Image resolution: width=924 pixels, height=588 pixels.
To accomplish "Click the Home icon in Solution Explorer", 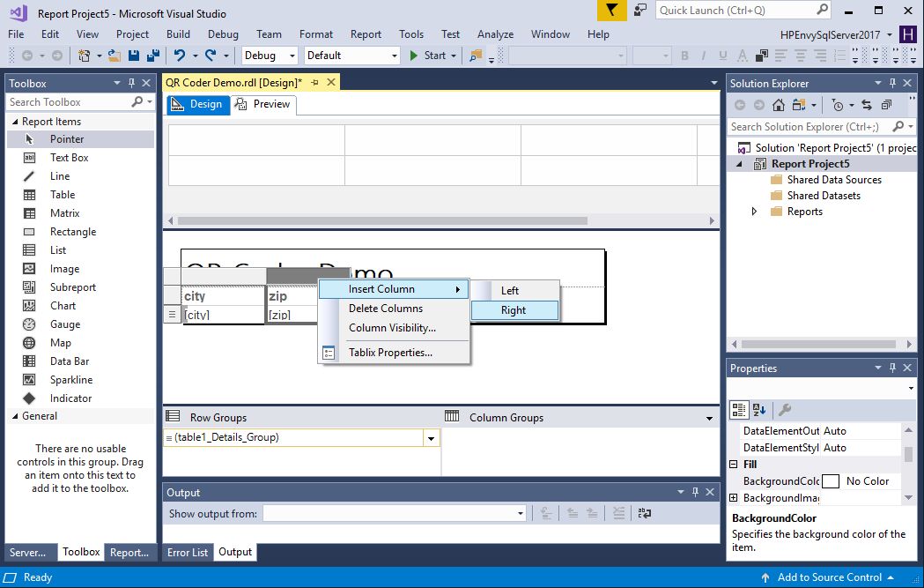I will click(x=778, y=105).
